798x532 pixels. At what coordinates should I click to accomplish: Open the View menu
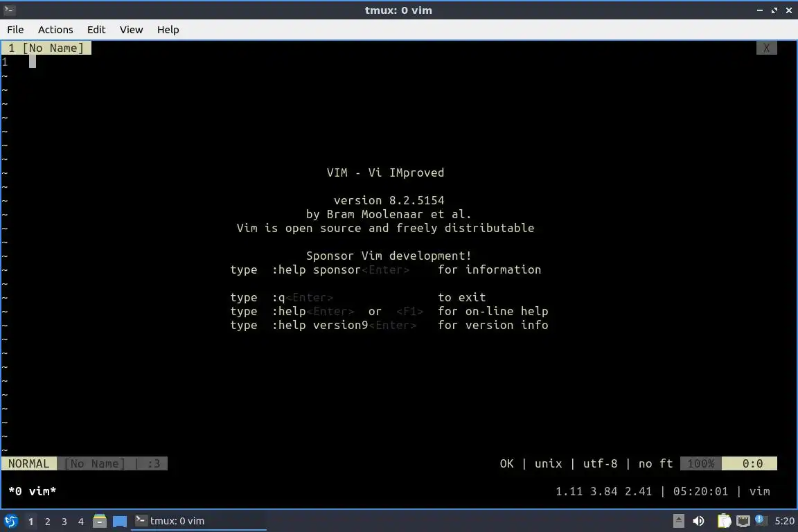(x=132, y=30)
